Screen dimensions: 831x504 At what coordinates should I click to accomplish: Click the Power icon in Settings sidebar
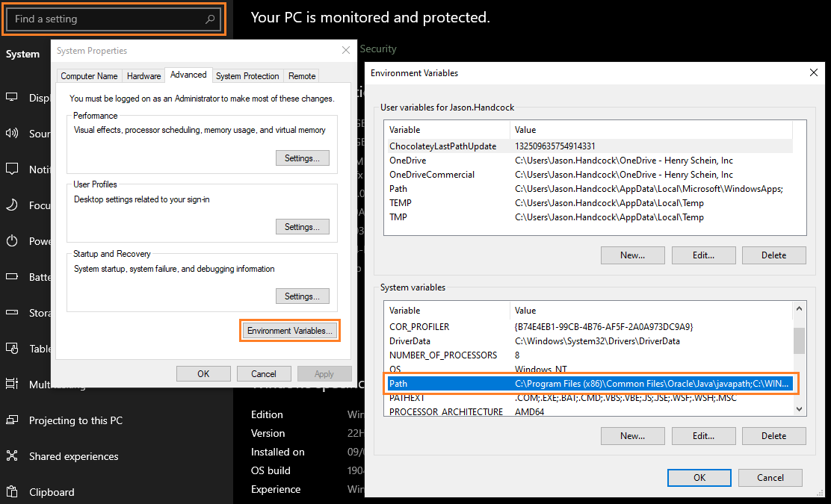point(12,241)
